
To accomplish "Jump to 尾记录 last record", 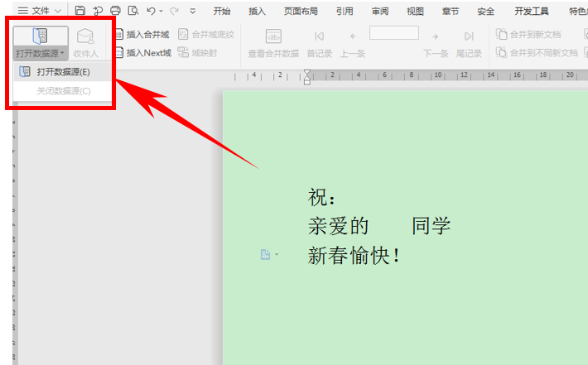I will (469, 43).
